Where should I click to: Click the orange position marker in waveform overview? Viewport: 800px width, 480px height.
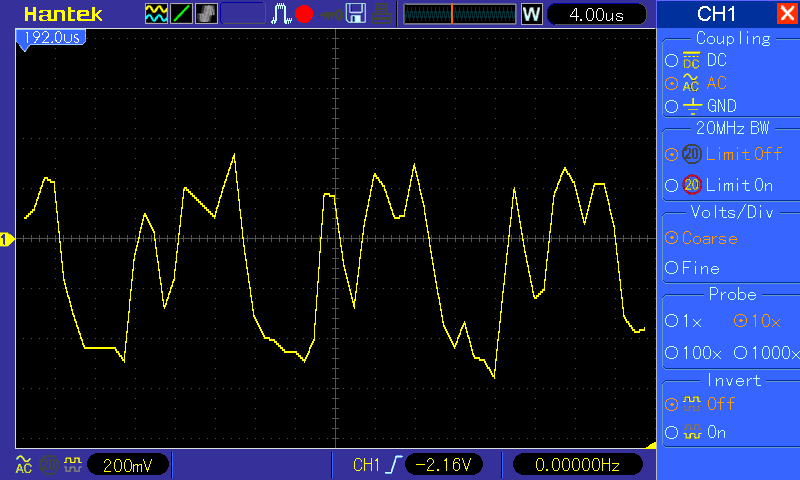click(452, 14)
